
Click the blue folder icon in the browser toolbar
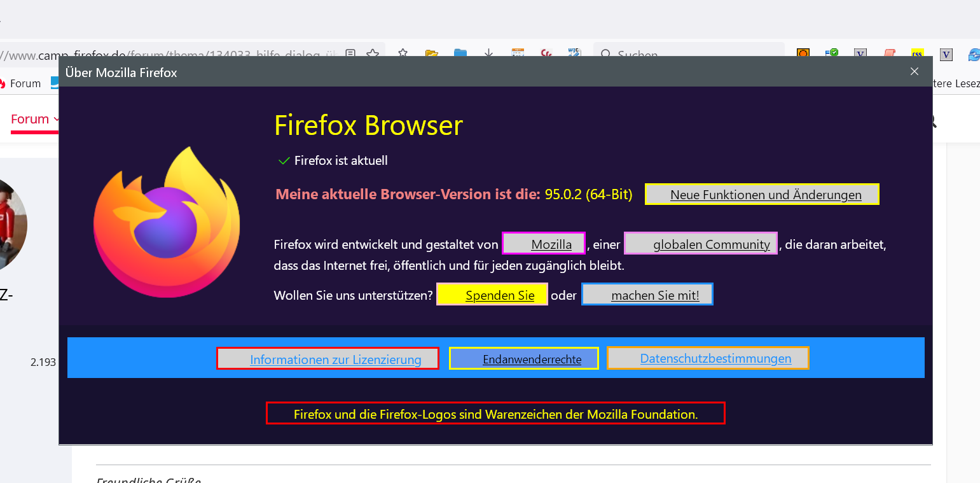(x=460, y=53)
